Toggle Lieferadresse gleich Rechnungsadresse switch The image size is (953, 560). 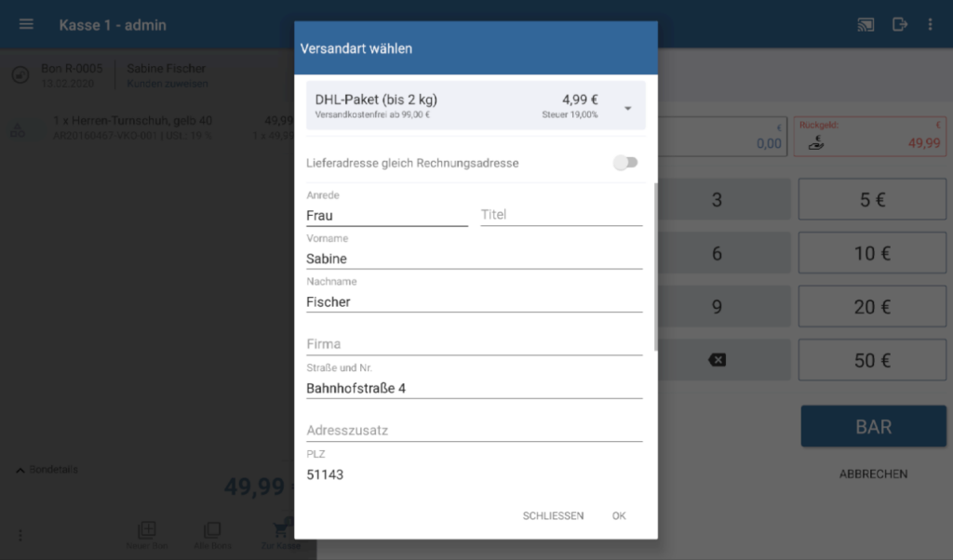click(625, 163)
